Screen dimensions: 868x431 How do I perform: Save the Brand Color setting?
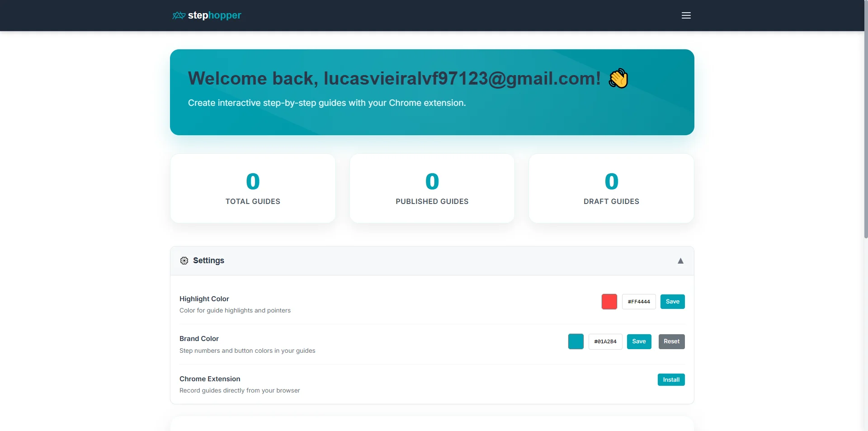click(x=639, y=341)
